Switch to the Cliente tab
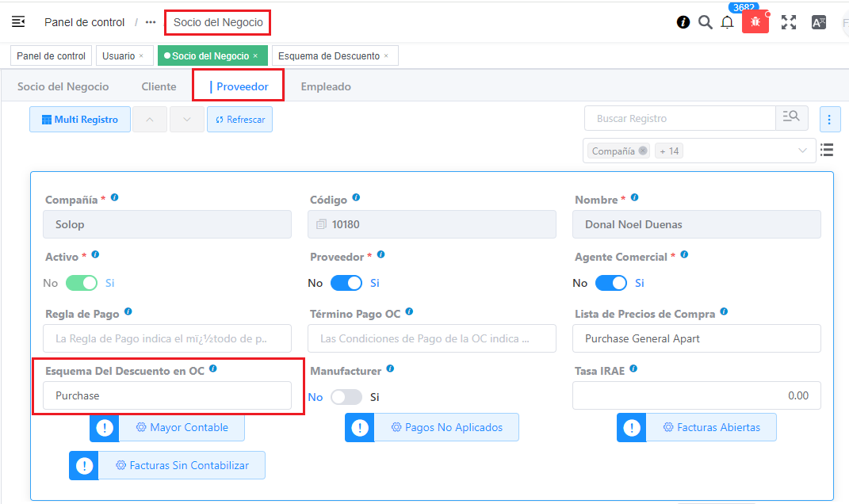The image size is (849, 504). [159, 86]
